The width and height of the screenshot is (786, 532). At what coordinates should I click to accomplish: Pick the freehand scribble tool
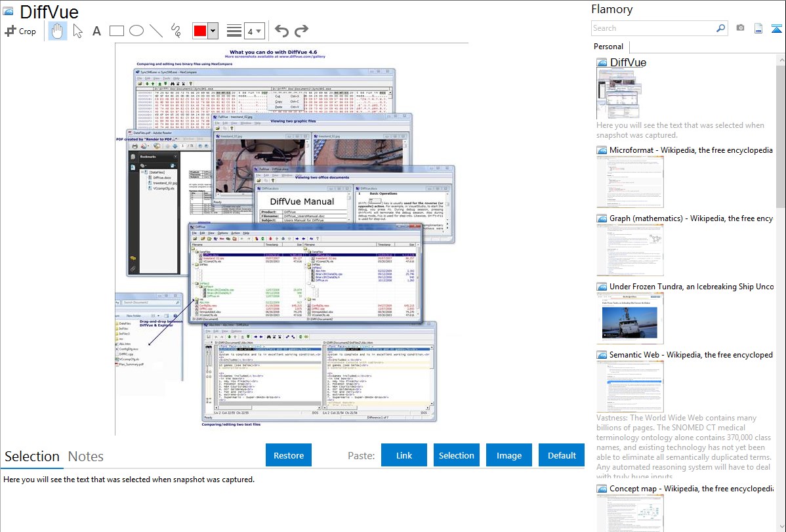click(176, 31)
